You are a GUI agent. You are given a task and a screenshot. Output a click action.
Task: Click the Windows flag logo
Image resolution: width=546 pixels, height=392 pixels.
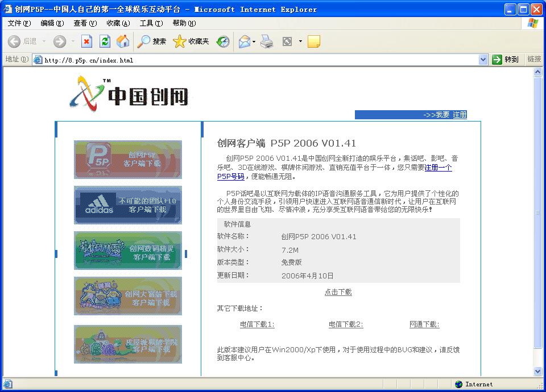click(x=533, y=23)
